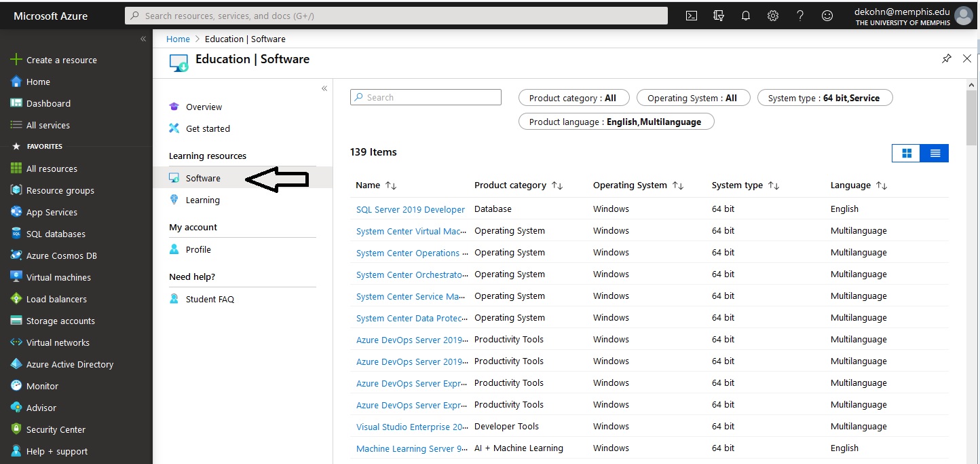980x464 pixels.
Task: Click the Storage accounts icon
Action: 16,321
